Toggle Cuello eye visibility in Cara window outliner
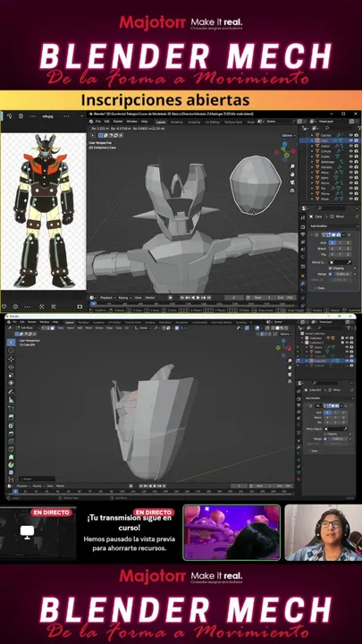The height and width of the screenshot is (644, 362). (x=351, y=157)
